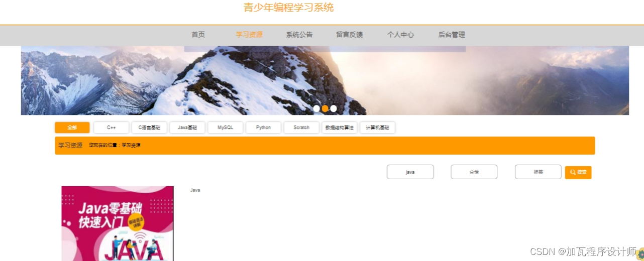
Task: Filter by 数据结构算法 category
Action: tap(340, 127)
